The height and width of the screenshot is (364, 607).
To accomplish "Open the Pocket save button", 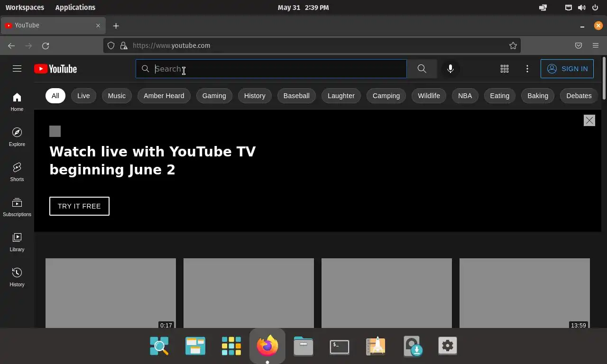I will pyautogui.click(x=579, y=45).
